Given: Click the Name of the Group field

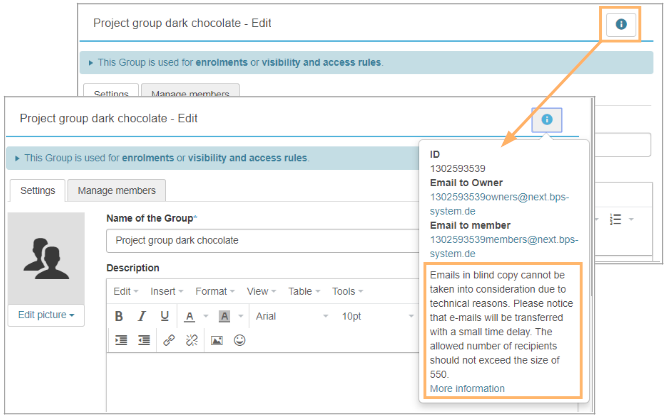Looking at the screenshot, I should pyautogui.click(x=260, y=240).
